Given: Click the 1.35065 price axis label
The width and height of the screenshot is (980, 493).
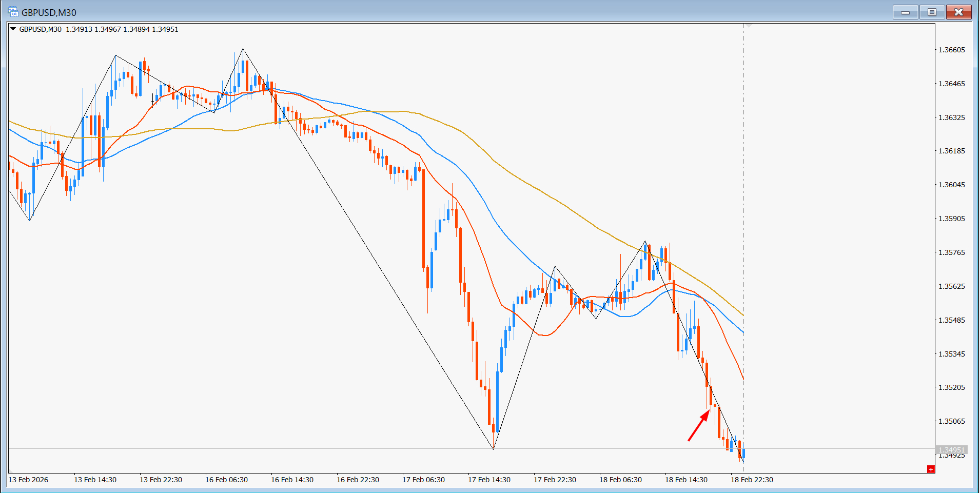Looking at the screenshot, I should click(x=951, y=421).
